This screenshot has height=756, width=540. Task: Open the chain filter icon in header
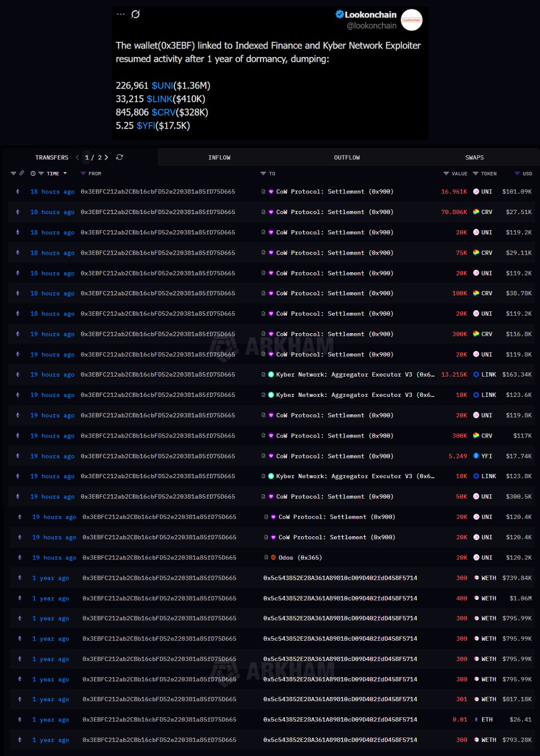click(13, 173)
